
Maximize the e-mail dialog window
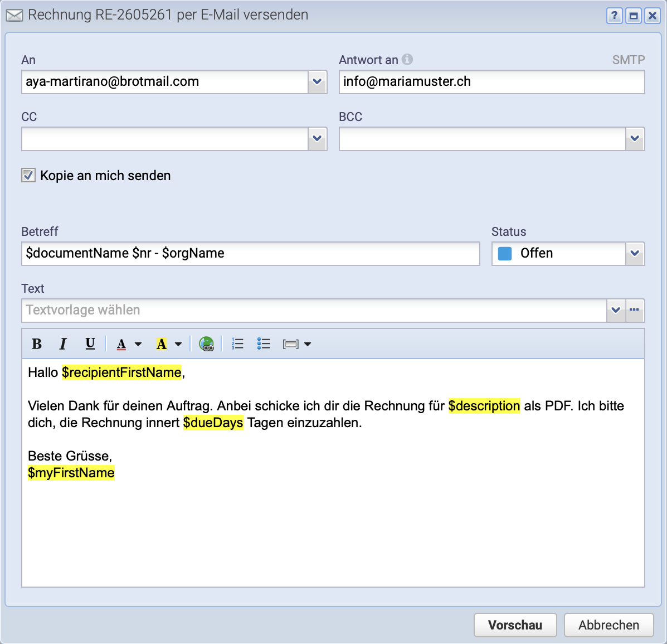click(634, 16)
